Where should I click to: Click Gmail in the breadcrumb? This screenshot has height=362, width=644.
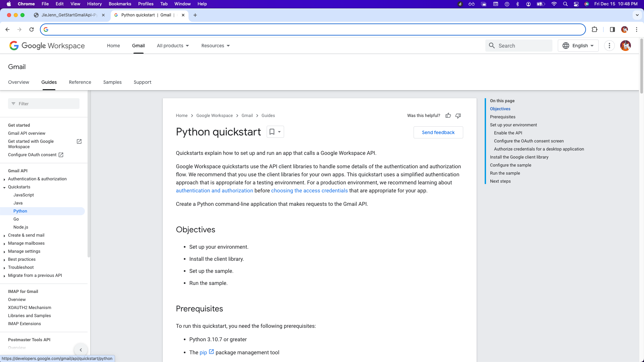point(247,116)
